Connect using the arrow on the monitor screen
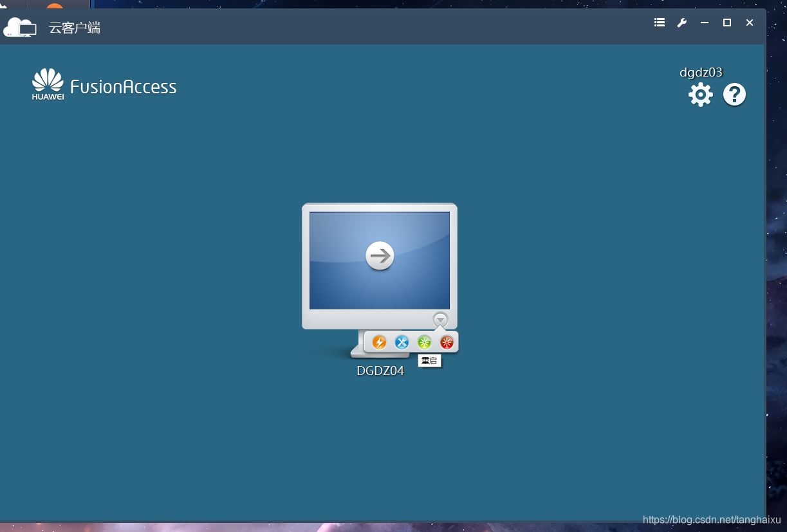The image size is (787, 532). 380,256
